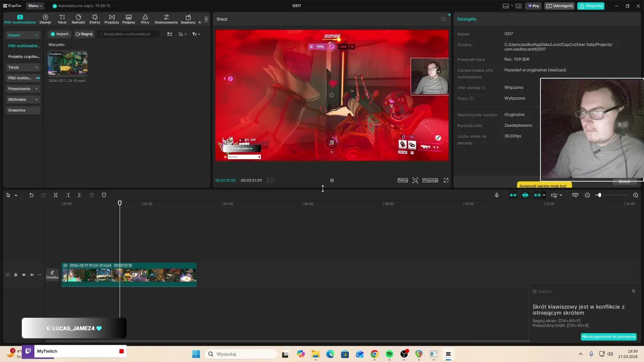Undo the last edit
This screenshot has width=644, height=362.
pyautogui.click(x=31, y=195)
